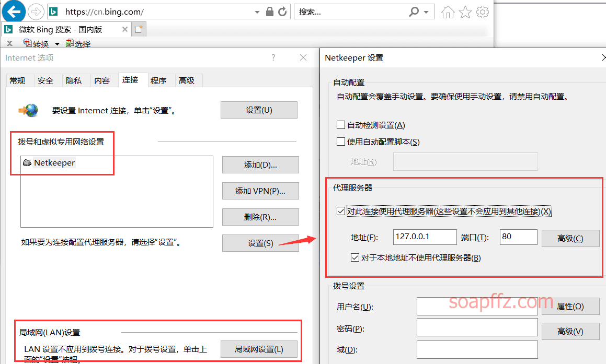This screenshot has height=364, width=606.
Task: Expand the 转换 dropdown arrow
Action: tap(57, 44)
